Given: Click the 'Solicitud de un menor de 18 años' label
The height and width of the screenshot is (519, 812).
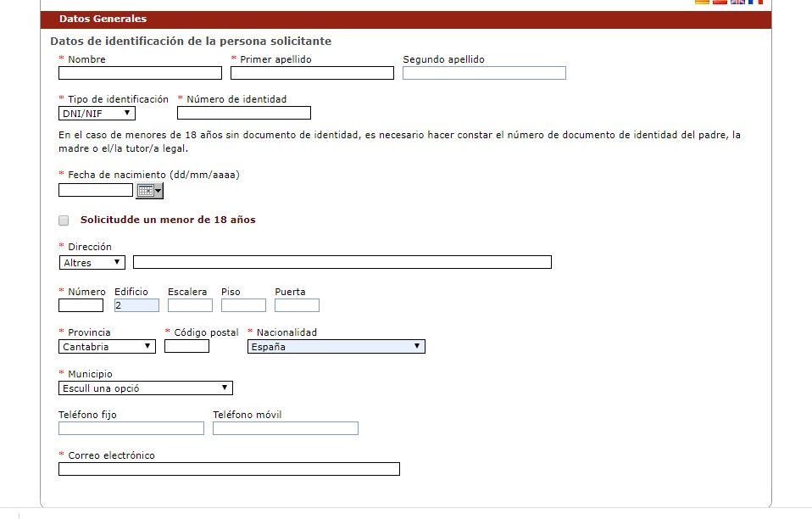Looking at the screenshot, I should 168,220.
